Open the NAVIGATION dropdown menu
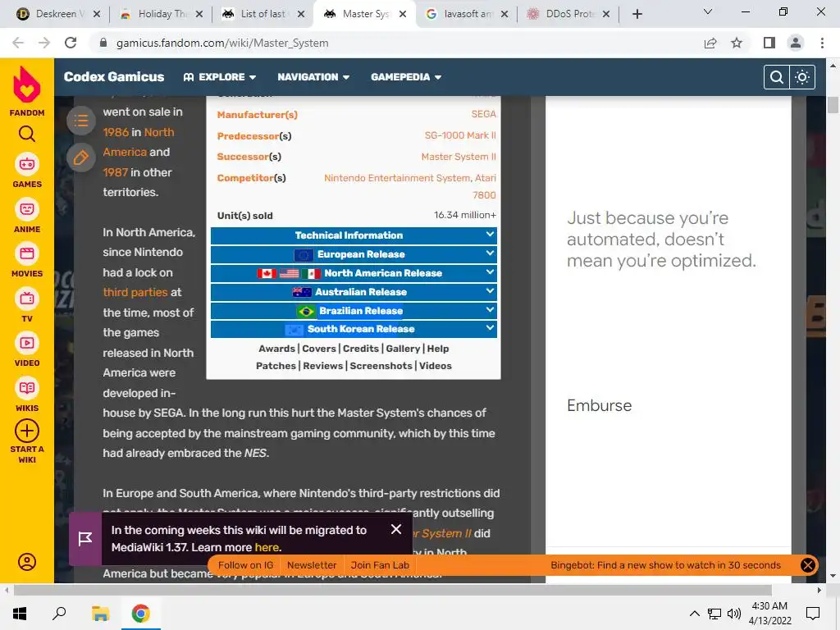 click(313, 77)
